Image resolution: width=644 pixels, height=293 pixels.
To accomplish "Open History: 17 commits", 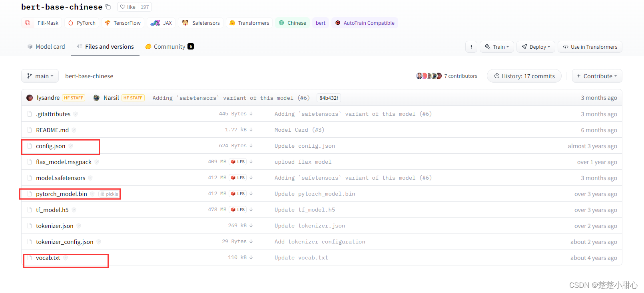I will tap(524, 76).
